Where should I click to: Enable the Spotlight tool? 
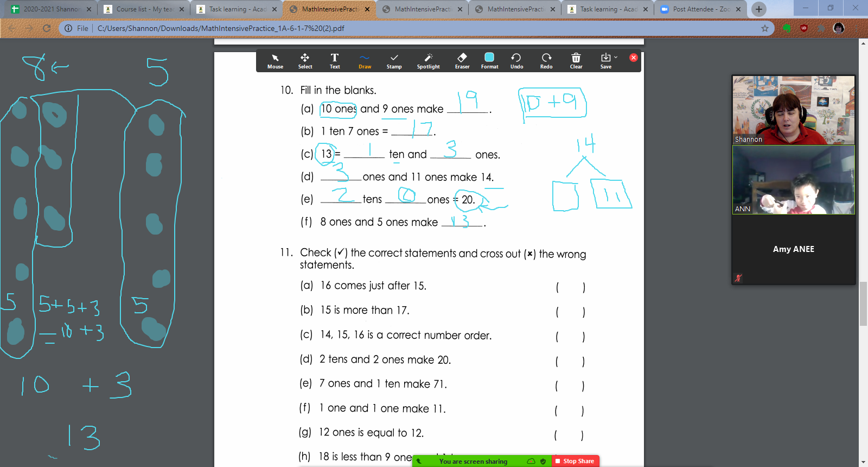click(429, 61)
